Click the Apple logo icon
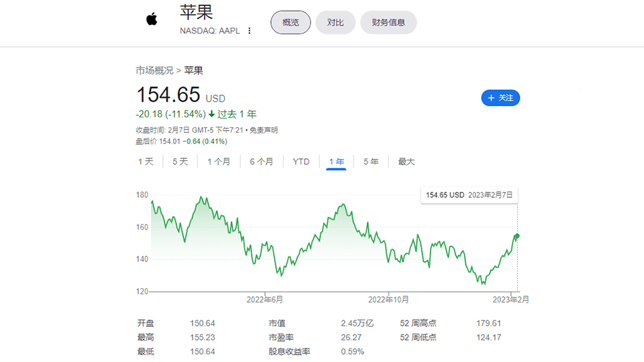644x362 pixels. point(152,19)
